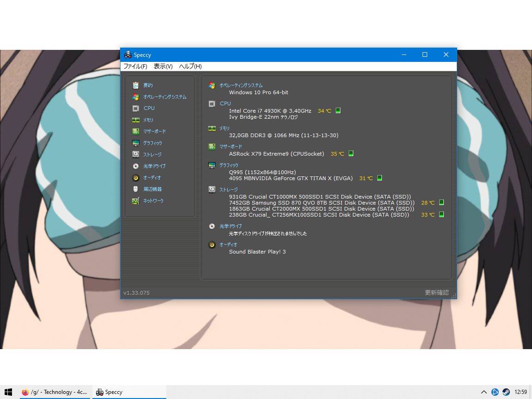Click the version text v1.33.075

pos(136,293)
